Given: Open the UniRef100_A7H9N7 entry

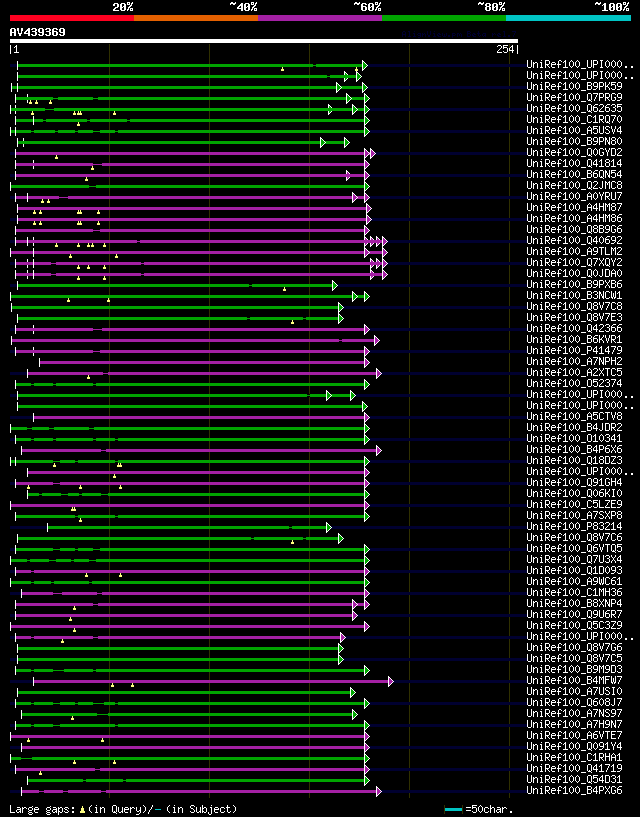Looking at the screenshot, I should pyautogui.click(x=574, y=724).
